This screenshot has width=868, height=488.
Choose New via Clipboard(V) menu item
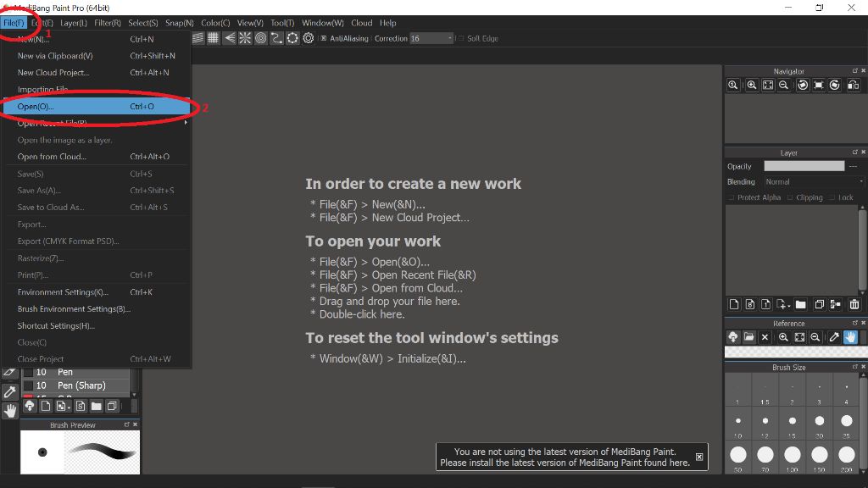(x=97, y=56)
